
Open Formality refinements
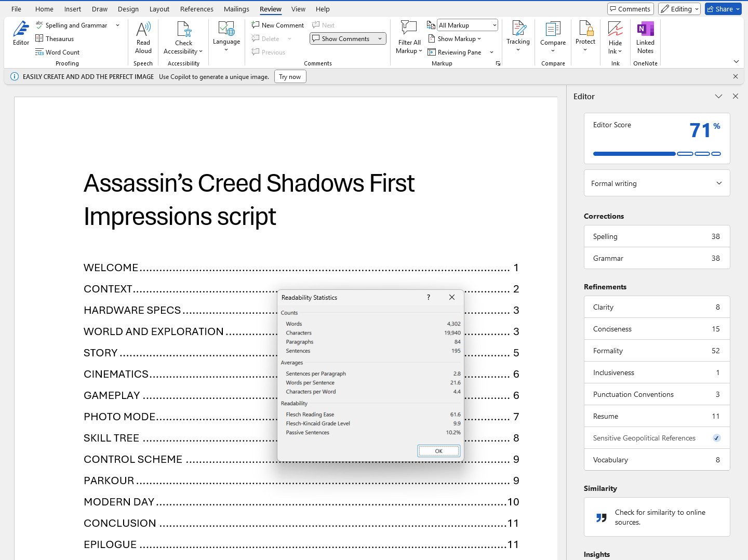pos(657,351)
